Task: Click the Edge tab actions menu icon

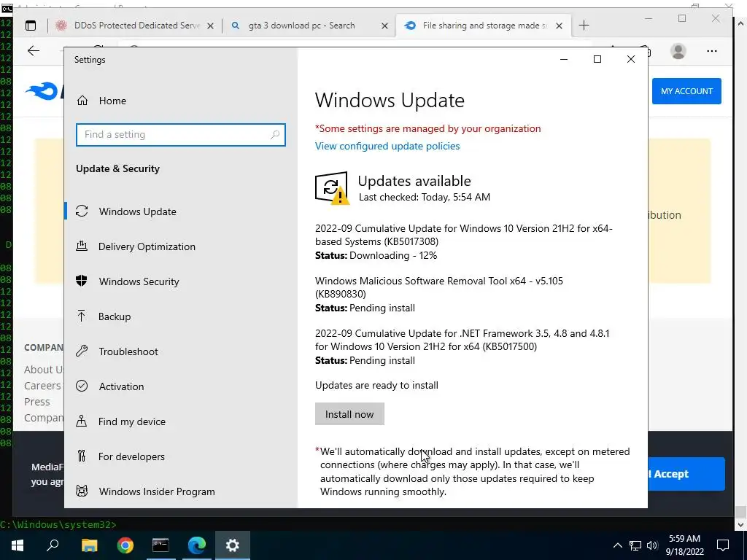Action: point(31,26)
